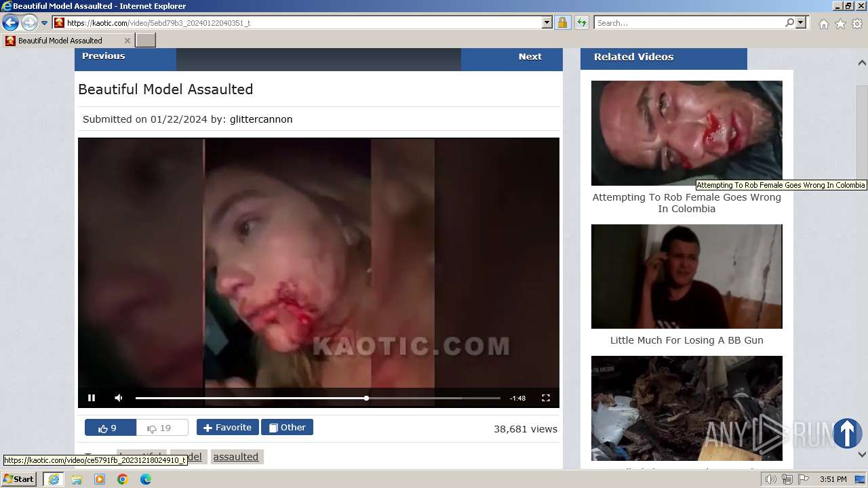Image resolution: width=868 pixels, height=488 pixels.
Task: Launch Microsoft Edge from the taskbar
Action: tap(146, 479)
